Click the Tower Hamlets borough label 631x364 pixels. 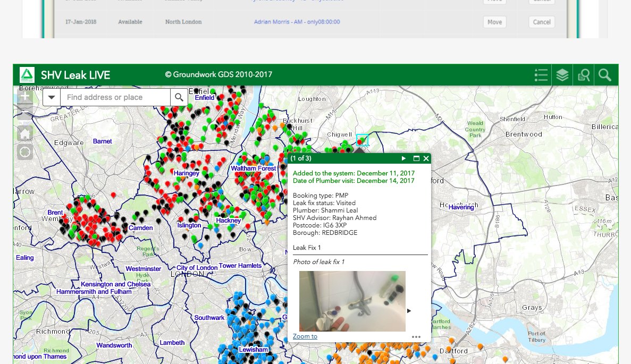[240, 266]
